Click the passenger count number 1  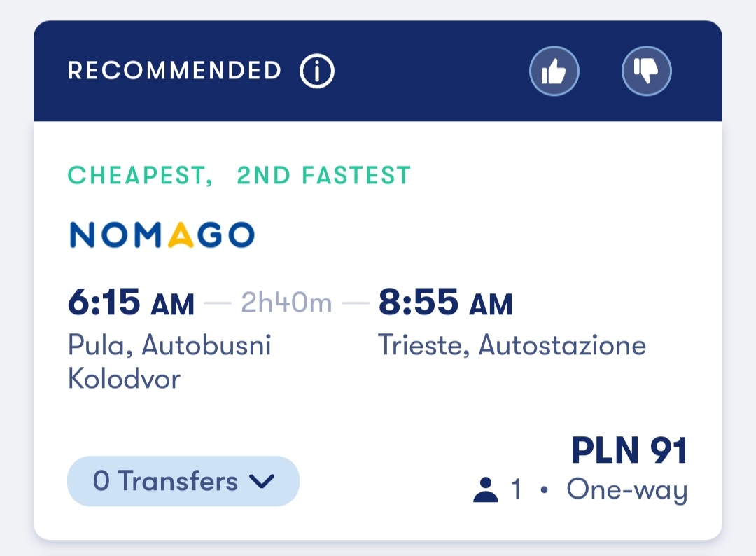click(516, 489)
